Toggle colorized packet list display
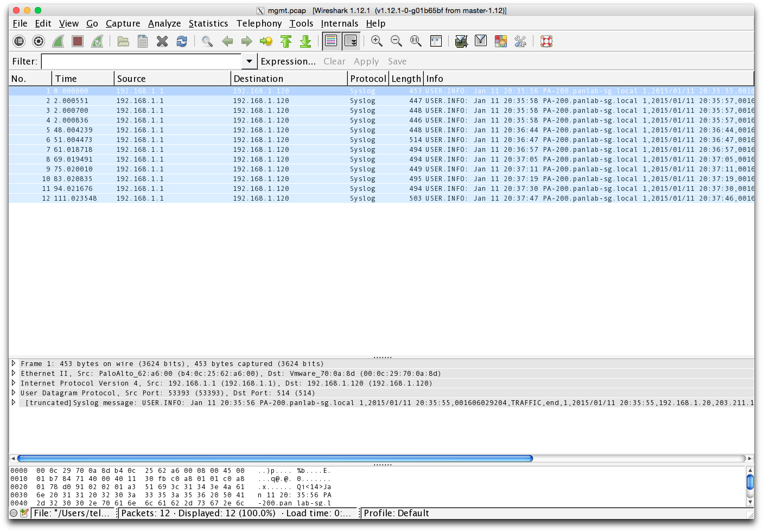This screenshot has height=532, width=763. (x=332, y=41)
